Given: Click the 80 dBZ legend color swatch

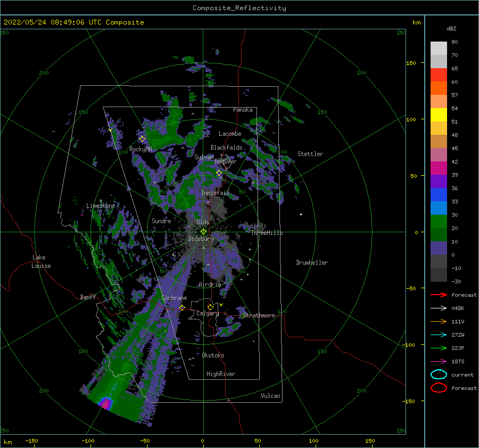Looking at the screenshot, I should [439, 48].
